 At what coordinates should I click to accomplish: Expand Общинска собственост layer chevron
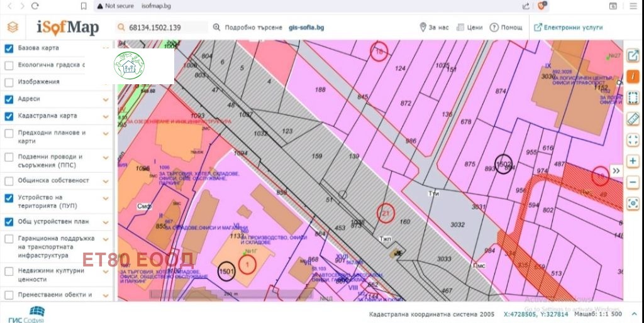pyautogui.click(x=106, y=181)
